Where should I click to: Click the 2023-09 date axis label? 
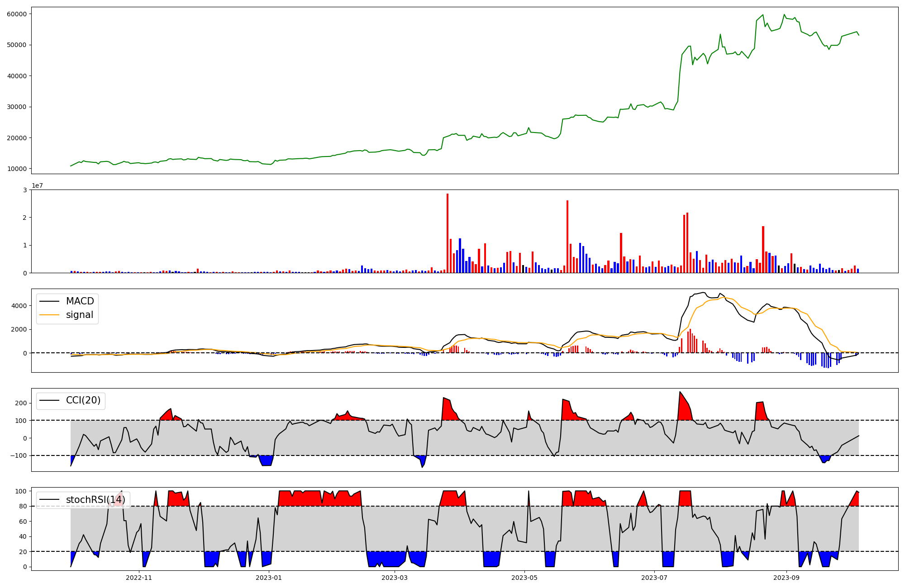click(x=786, y=578)
